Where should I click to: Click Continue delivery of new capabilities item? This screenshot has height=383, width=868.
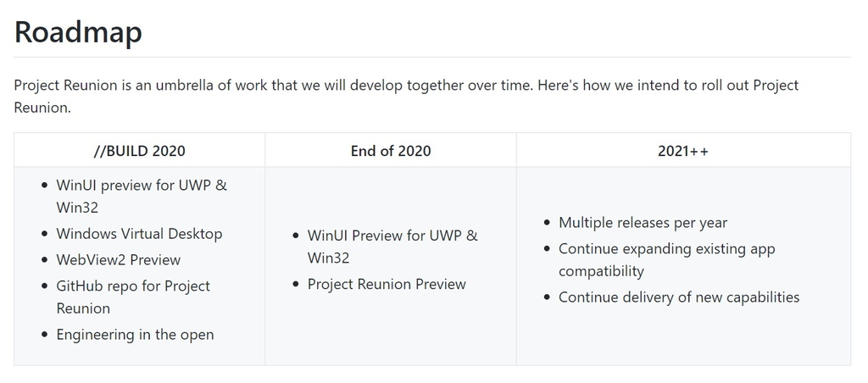pyautogui.click(x=679, y=297)
